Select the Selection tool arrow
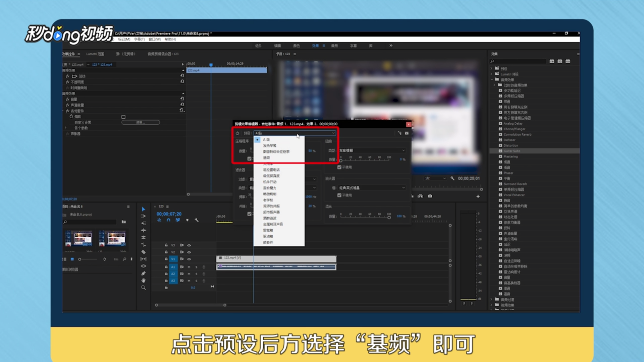 (x=144, y=209)
